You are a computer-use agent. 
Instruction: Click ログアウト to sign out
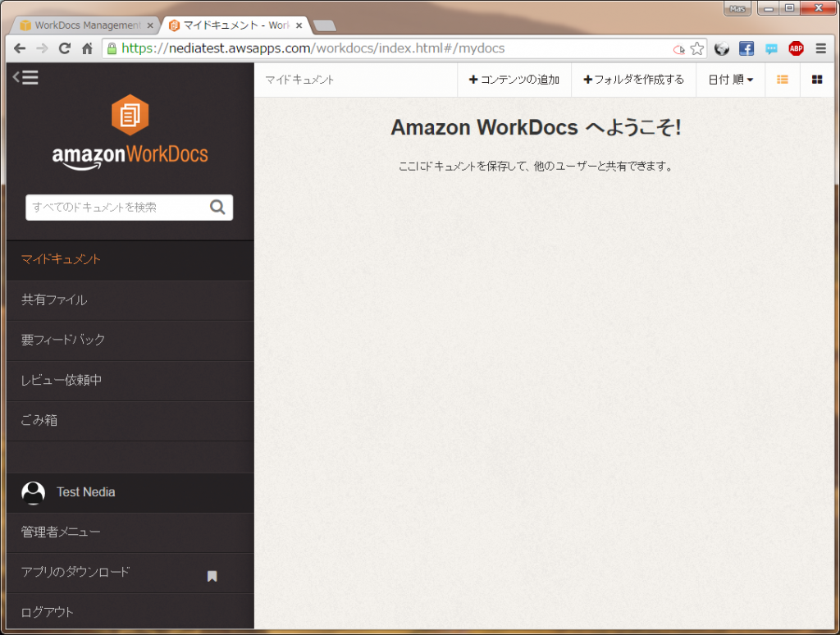130,611
